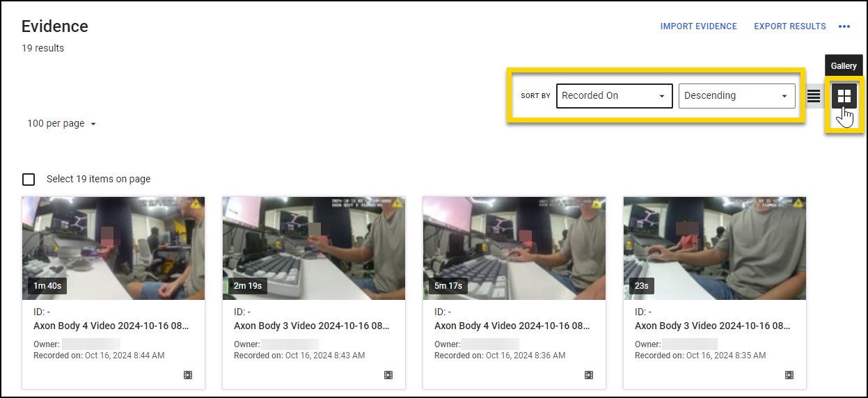Open the Recorded On sort dropdown
This screenshot has height=398, width=868.
coord(614,96)
